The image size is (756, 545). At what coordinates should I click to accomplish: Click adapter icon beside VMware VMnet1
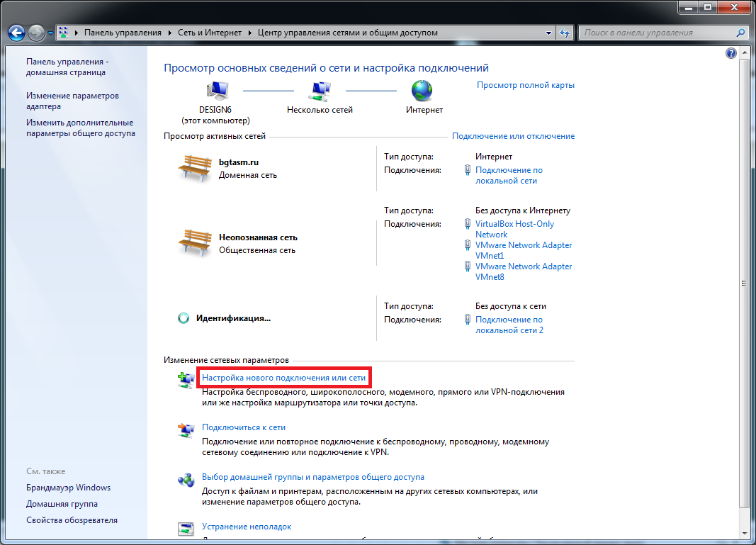click(x=467, y=245)
